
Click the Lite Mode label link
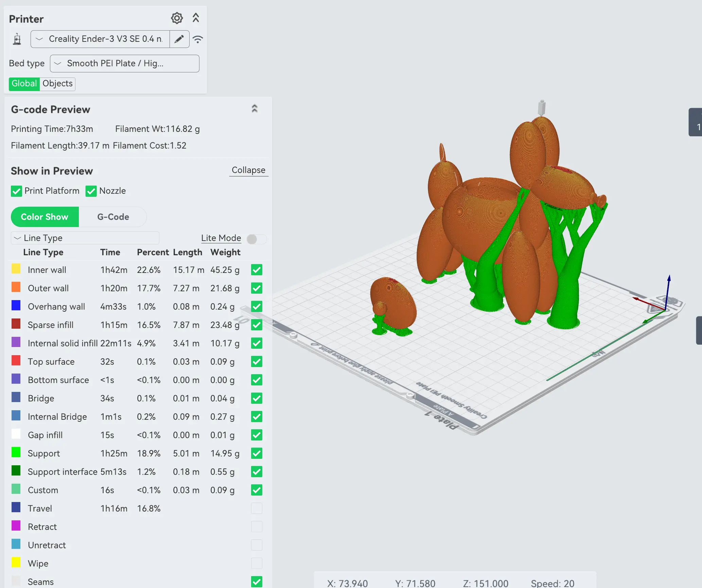[x=221, y=238]
